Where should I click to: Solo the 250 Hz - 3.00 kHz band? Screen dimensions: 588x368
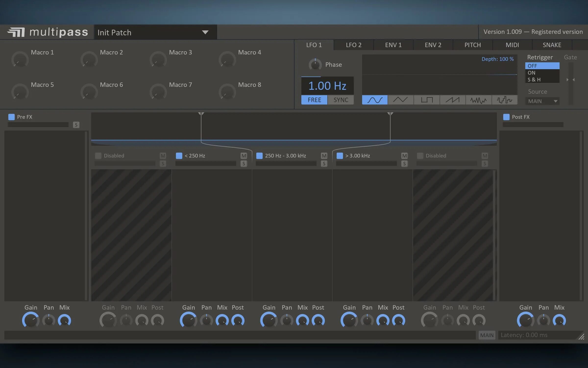324,164
